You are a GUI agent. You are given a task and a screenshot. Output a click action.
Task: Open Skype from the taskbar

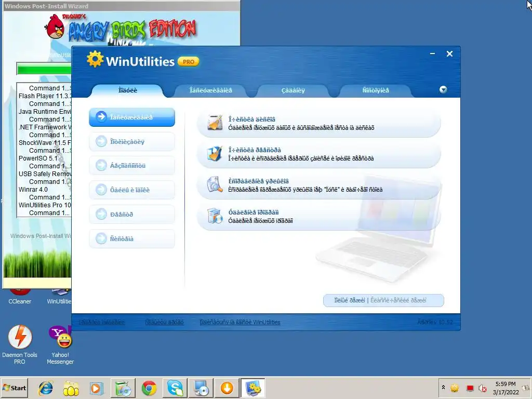(x=175, y=388)
